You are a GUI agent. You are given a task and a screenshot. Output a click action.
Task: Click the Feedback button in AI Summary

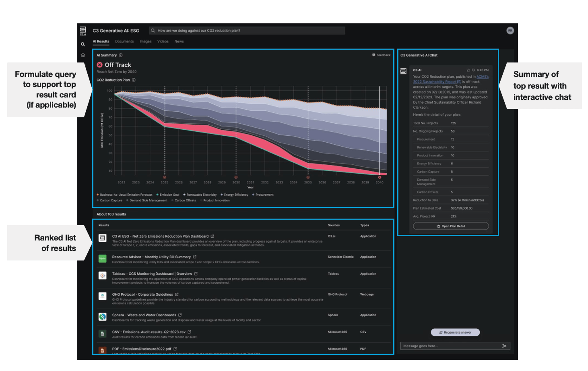pyautogui.click(x=381, y=55)
